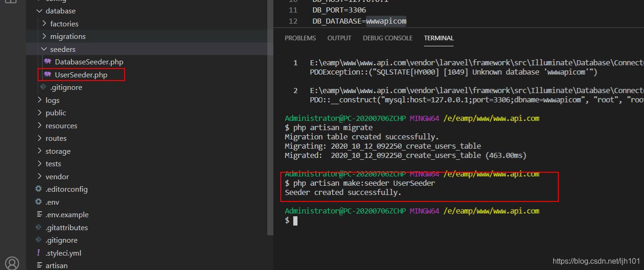The image size is (644, 270).
Task: Expand the storage folder
Action: point(39,151)
